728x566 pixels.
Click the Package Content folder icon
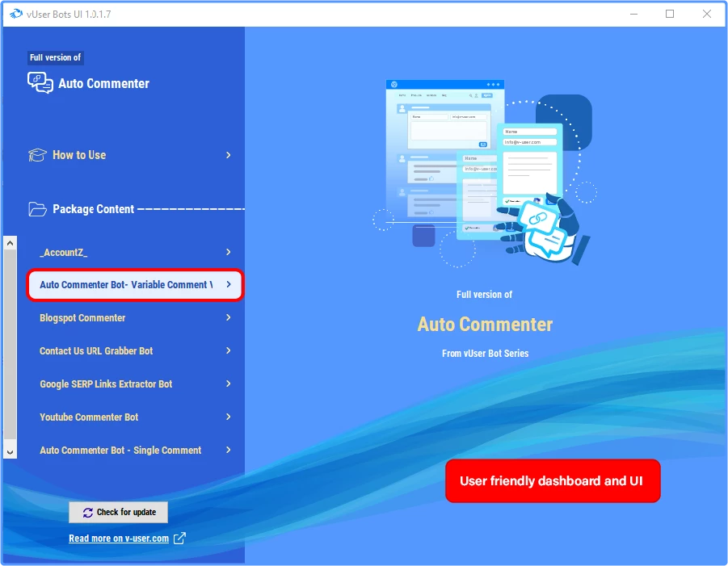[x=37, y=209]
